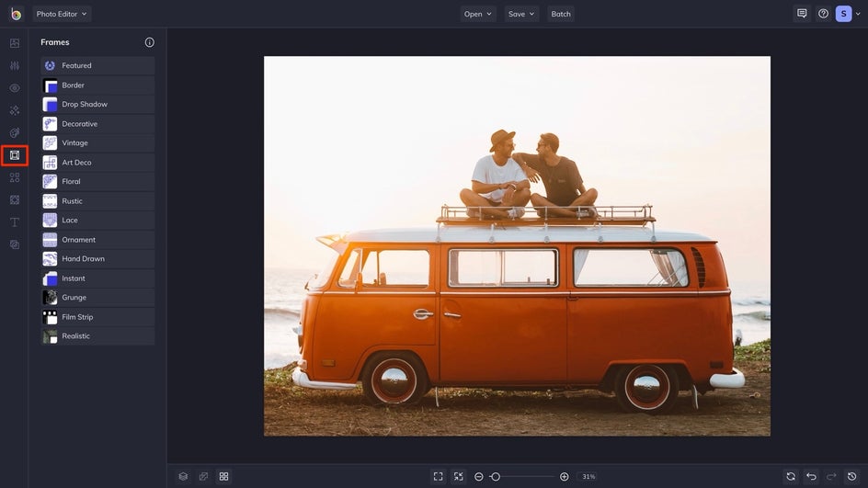Select the Drop Shadow frames category
The image size is (868, 488).
97,104
